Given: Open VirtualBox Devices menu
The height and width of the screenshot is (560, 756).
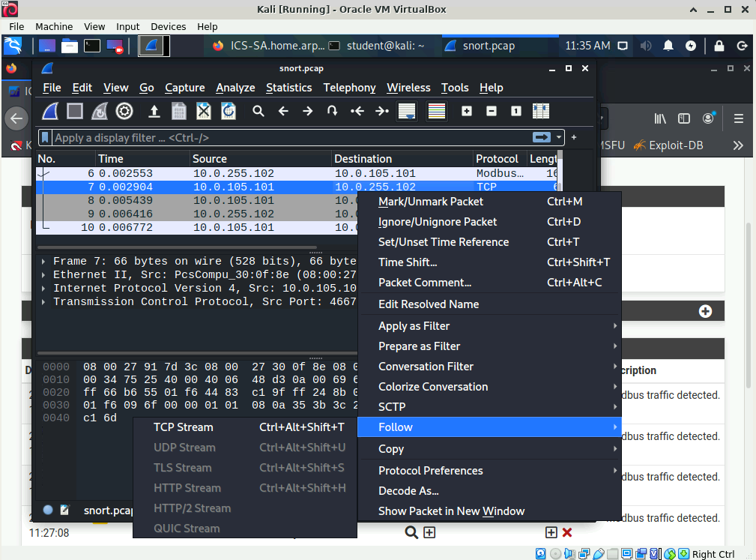Looking at the screenshot, I should (169, 26).
